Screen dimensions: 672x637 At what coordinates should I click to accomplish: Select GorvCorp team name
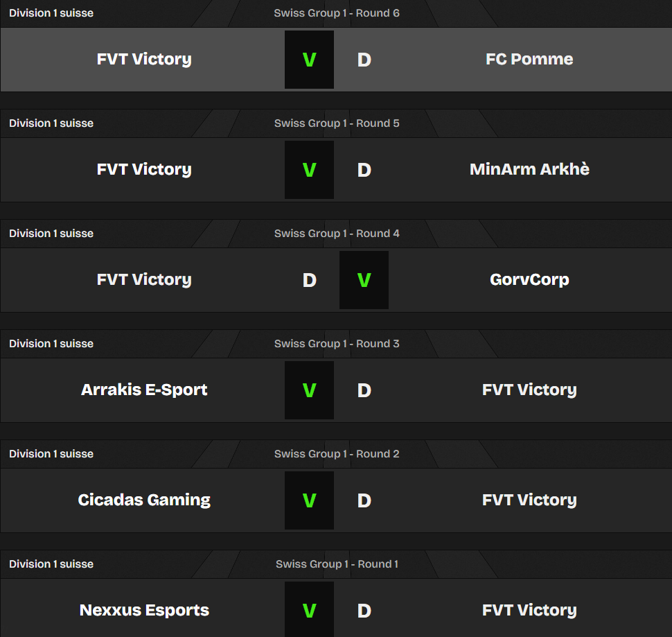[x=529, y=279]
